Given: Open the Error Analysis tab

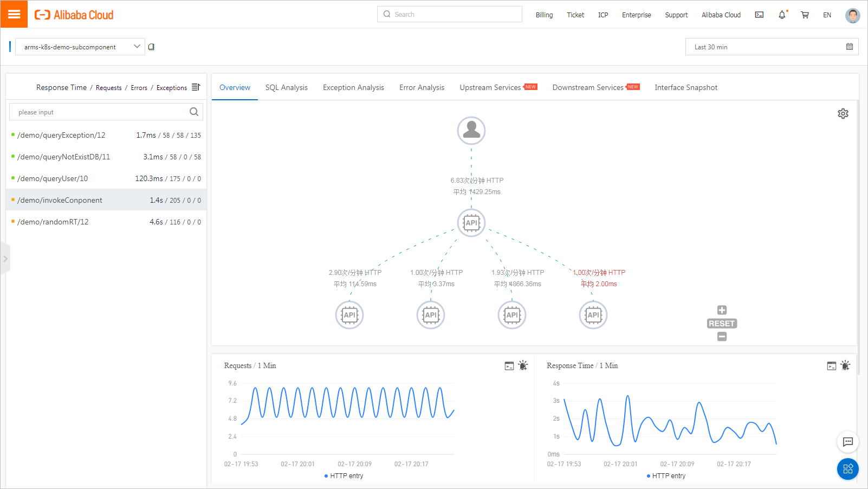Looking at the screenshot, I should point(422,87).
